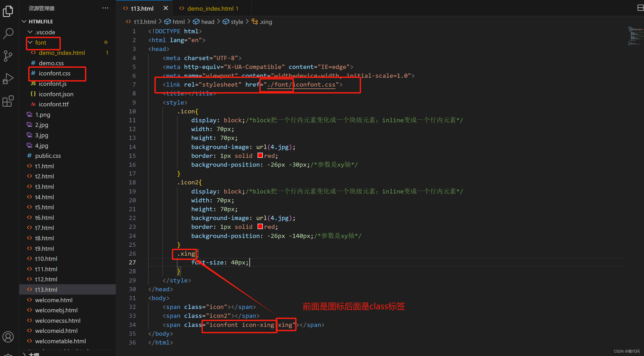The image size is (644, 356).
Task: Open t5.html in explorer
Action: tap(68, 207)
